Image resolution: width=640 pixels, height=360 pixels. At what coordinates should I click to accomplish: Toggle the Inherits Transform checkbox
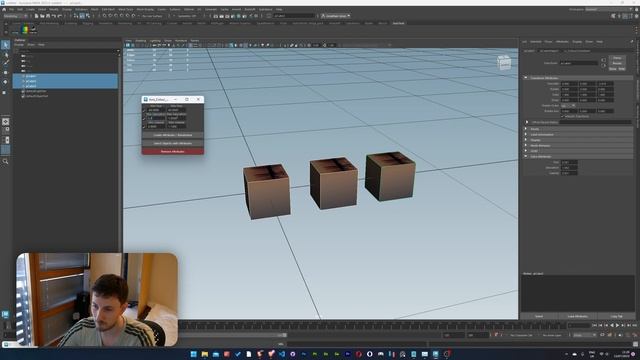click(x=562, y=116)
